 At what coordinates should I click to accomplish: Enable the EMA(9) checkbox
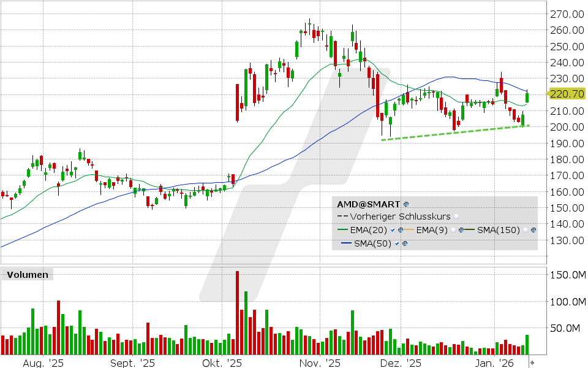click(453, 230)
